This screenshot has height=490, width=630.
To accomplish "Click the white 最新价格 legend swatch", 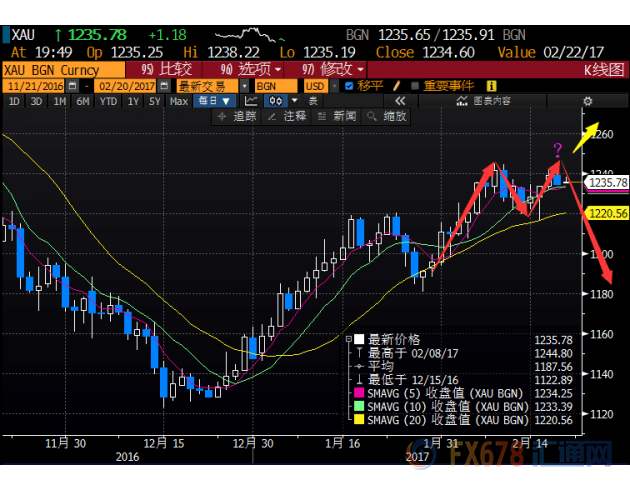I will coord(359,339).
